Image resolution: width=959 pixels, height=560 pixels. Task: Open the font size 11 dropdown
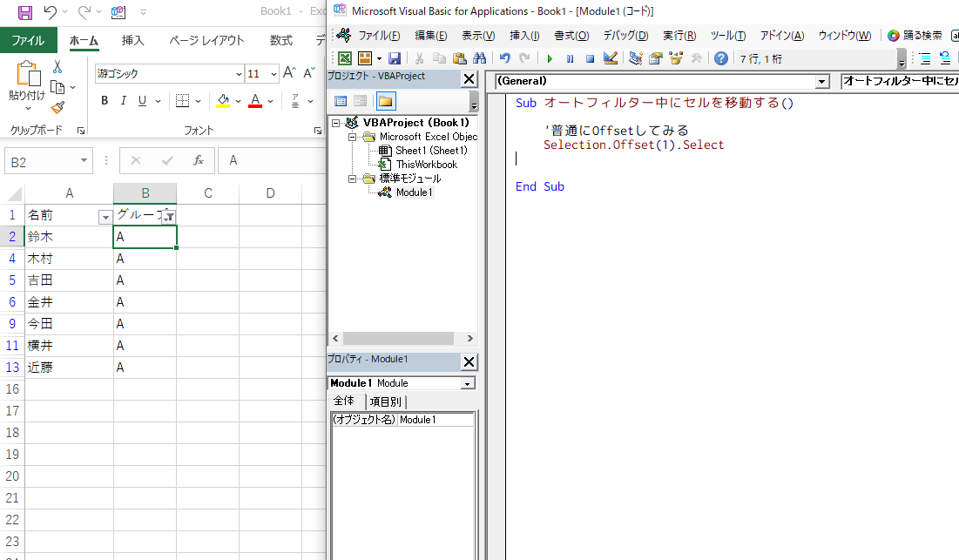point(274,74)
